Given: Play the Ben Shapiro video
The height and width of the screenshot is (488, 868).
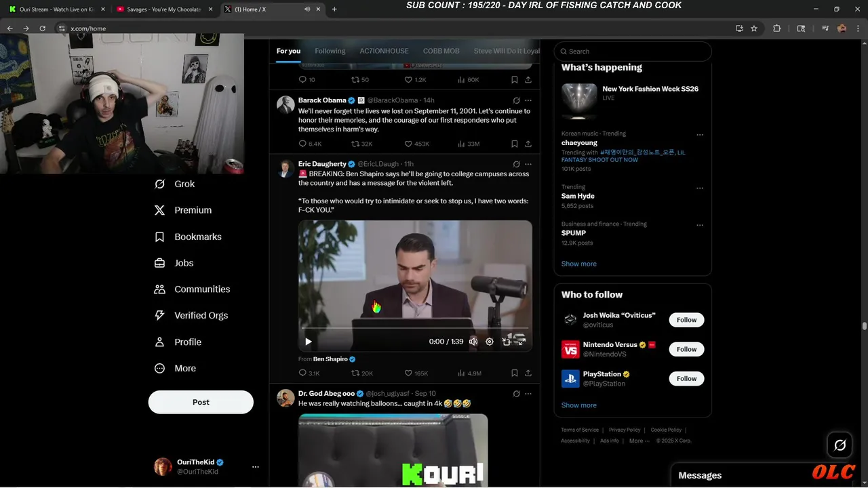Looking at the screenshot, I should [309, 342].
